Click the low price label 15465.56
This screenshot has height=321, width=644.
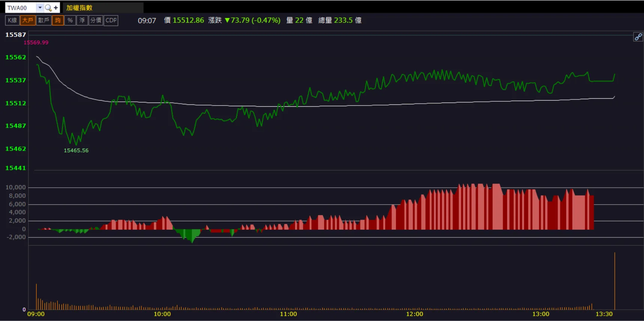[76, 150]
